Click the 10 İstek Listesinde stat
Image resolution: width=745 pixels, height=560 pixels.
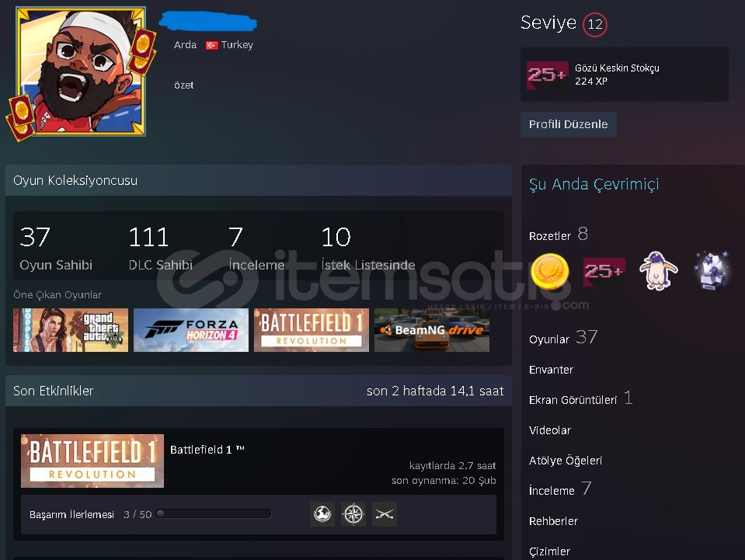point(368,248)
